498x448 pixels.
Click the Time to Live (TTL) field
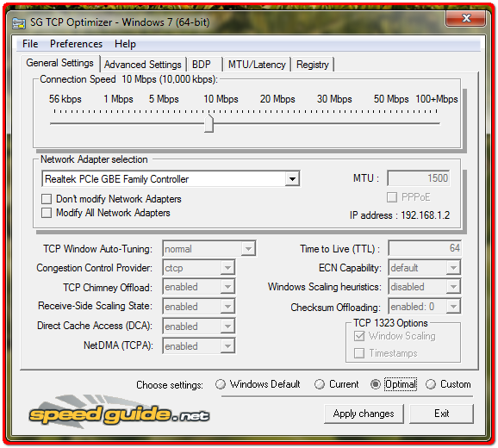425,248
